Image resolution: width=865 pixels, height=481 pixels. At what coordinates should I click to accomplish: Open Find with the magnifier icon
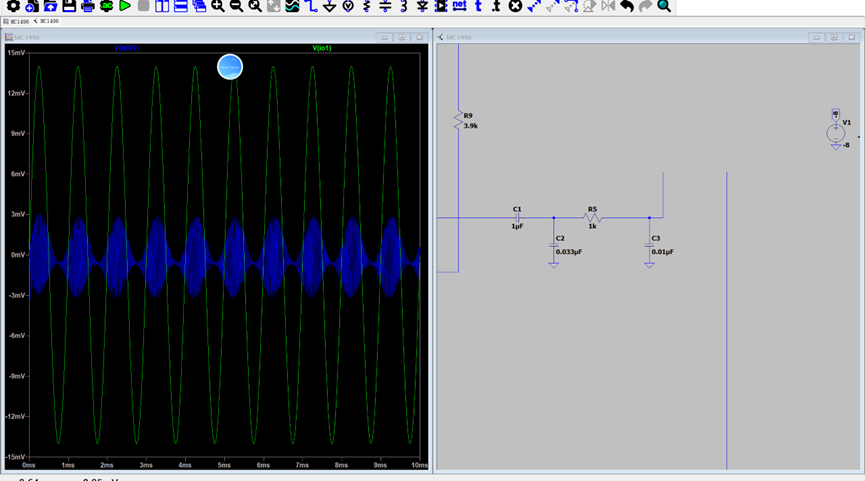click(664, 6)
